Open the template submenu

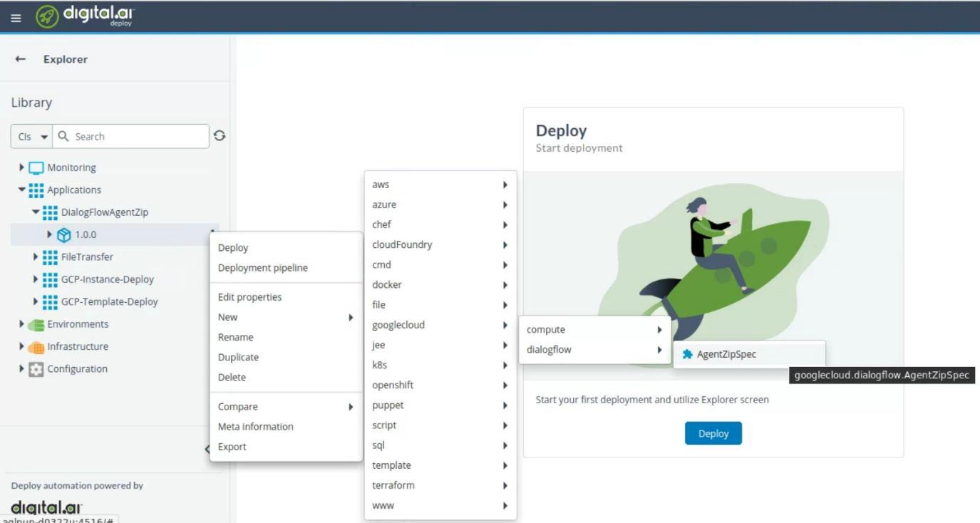click(440, 465)
